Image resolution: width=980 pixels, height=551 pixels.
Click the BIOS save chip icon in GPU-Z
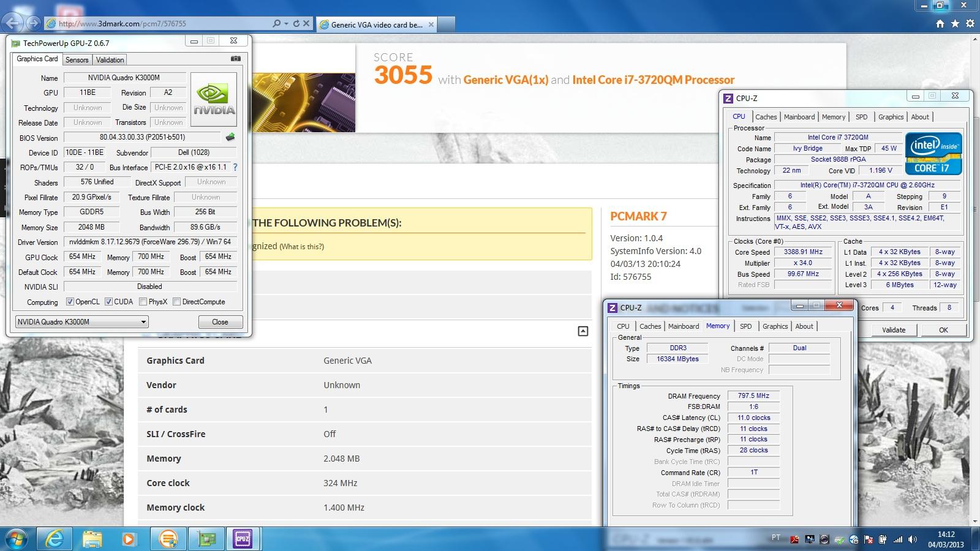[230, 137]
